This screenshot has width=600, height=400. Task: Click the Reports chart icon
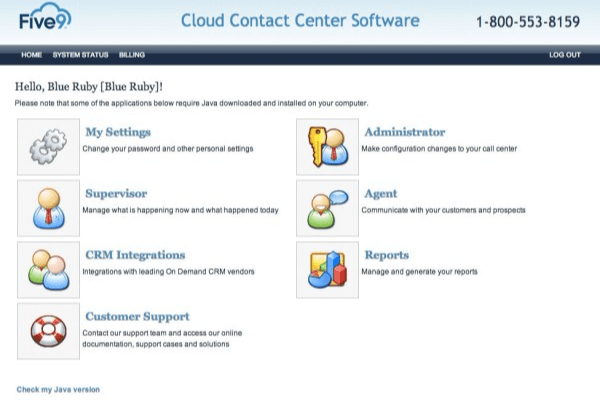[327, 269]
